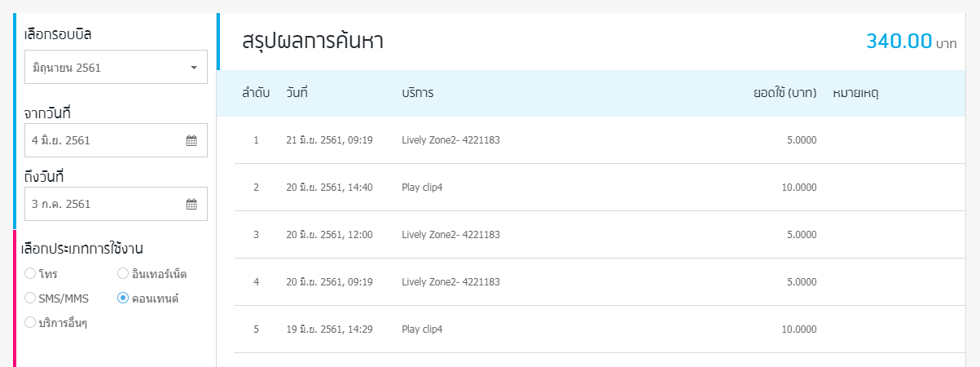Select the SMS/MMS radio button
The height and width of the screenshot is (367, 980).
point(30,298)
